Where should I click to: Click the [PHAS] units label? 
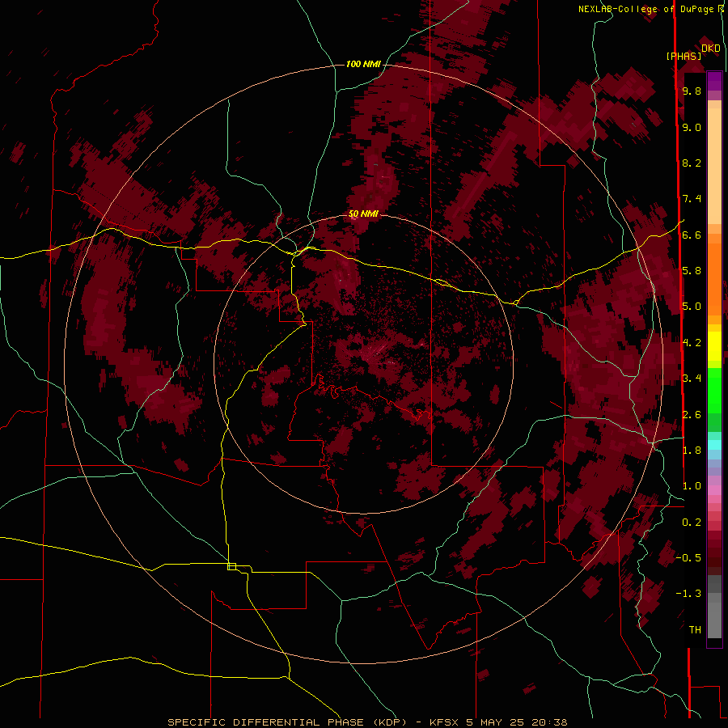pos(684,56)
